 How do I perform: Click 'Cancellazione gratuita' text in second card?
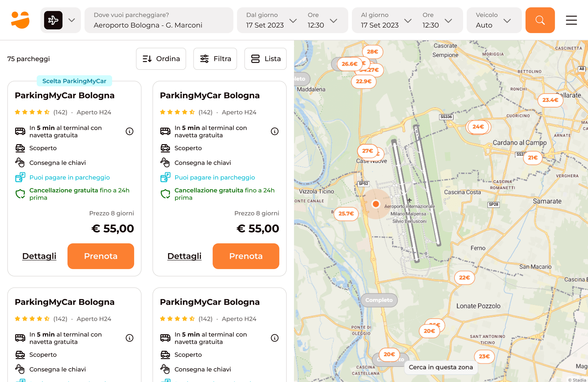click(209, 190)
